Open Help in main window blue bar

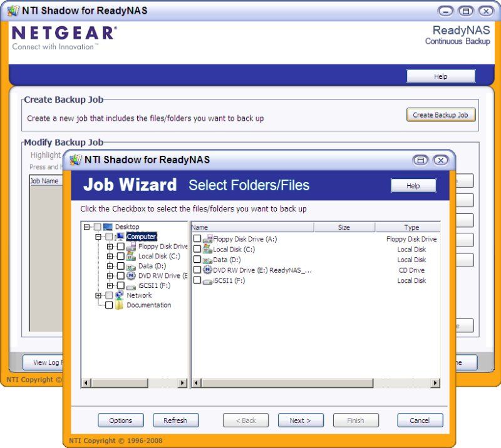(x=441, y=76)
